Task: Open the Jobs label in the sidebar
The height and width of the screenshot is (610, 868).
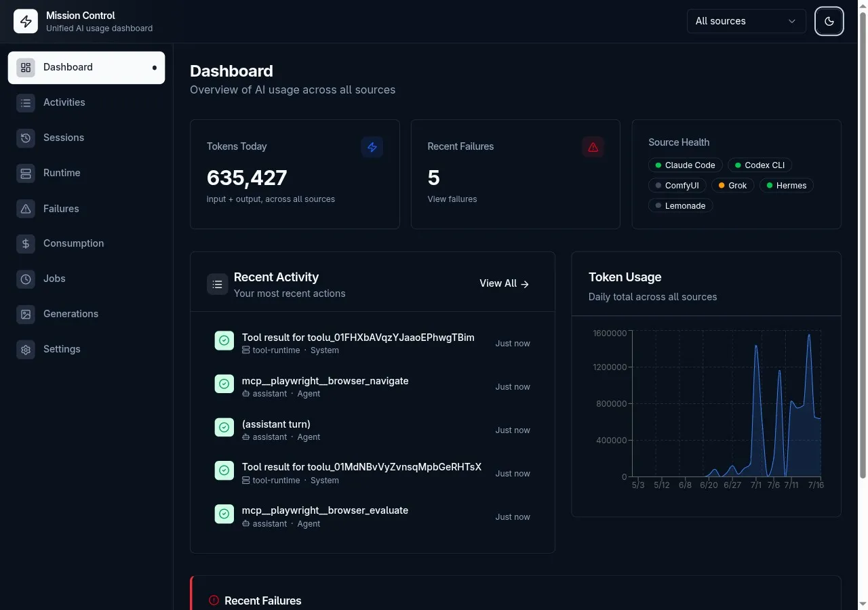Action: (54, 279)
